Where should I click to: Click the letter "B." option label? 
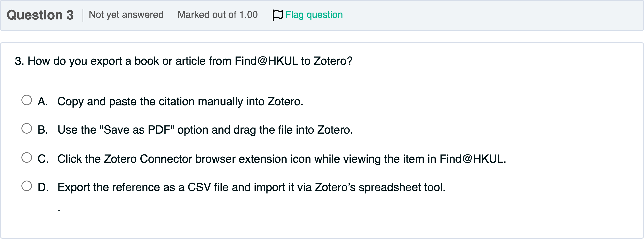pos(43,130)
